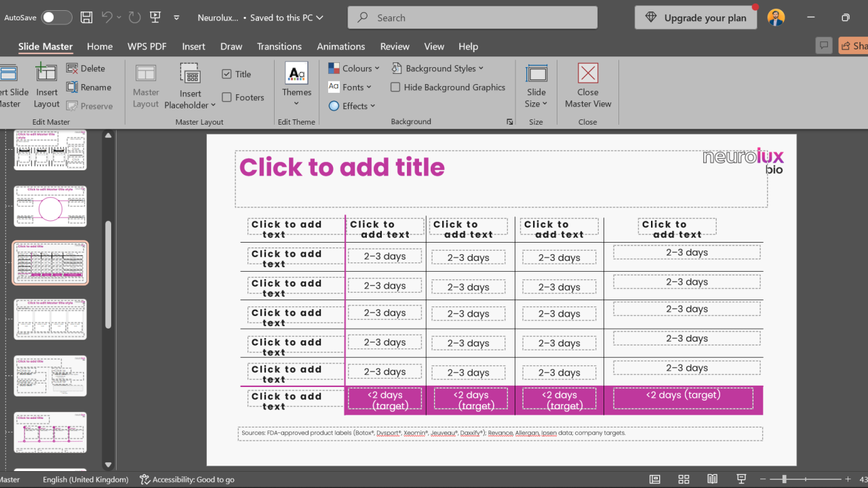Uncheck the Title checkbox

[x=226, y=75]
